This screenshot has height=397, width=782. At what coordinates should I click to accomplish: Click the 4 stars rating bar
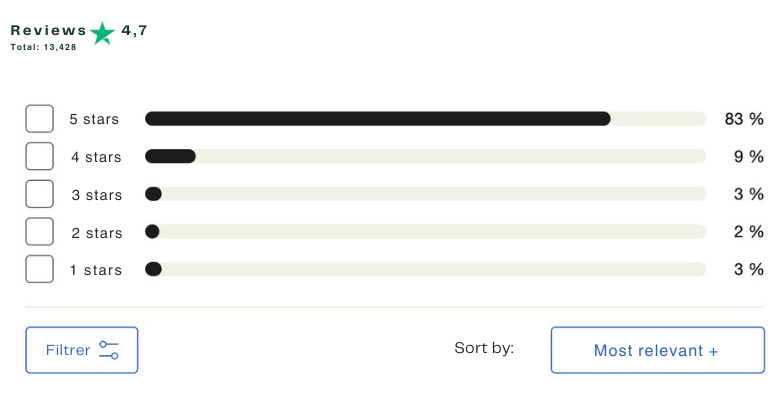pos(425,156)
